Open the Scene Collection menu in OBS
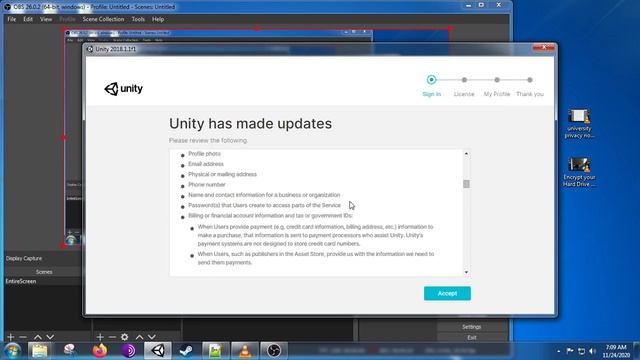This screenshot has width=640, height=360. (x=103, y=19)
